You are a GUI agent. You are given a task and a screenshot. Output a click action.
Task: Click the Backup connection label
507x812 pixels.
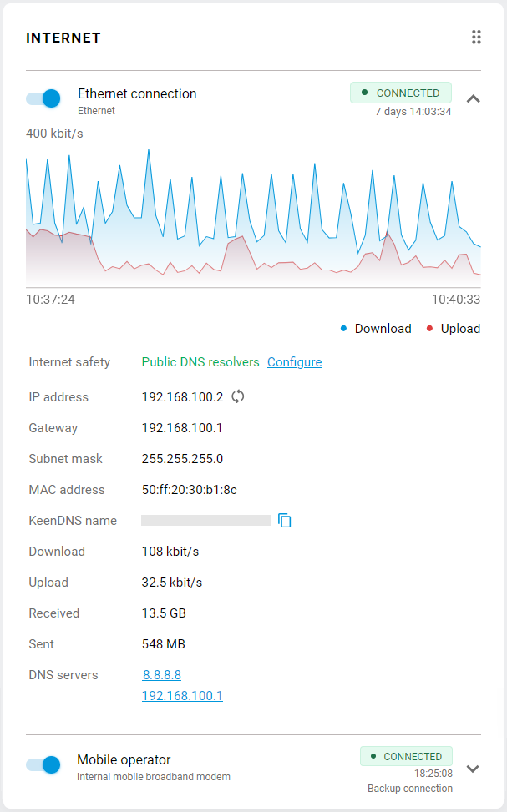(x=410, y=788)
